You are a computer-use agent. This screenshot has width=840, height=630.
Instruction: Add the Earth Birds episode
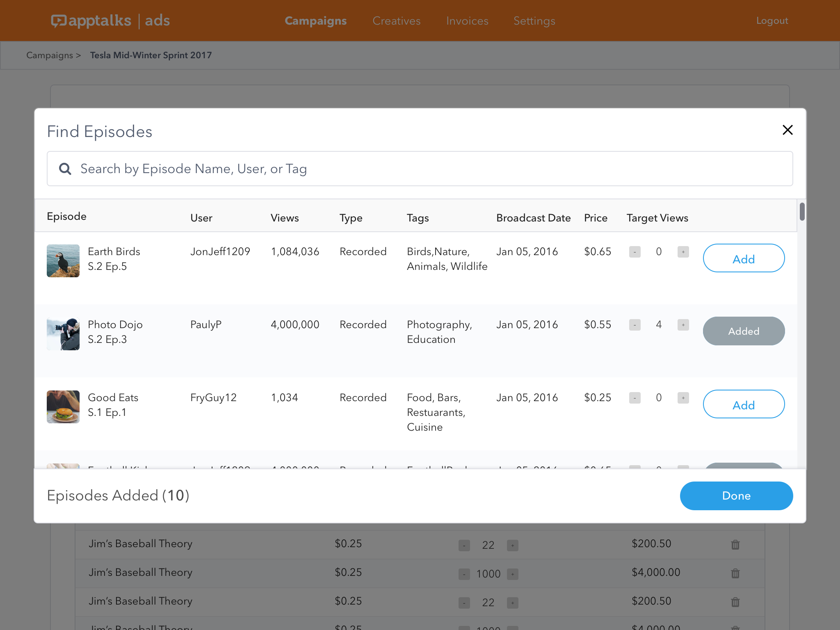point(744,258)
